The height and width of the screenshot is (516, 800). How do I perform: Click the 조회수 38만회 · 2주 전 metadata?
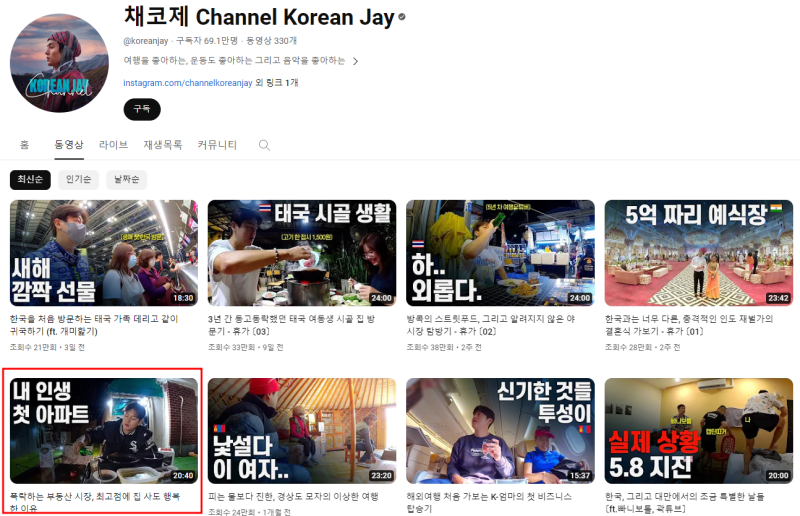[x=444, y=347]
